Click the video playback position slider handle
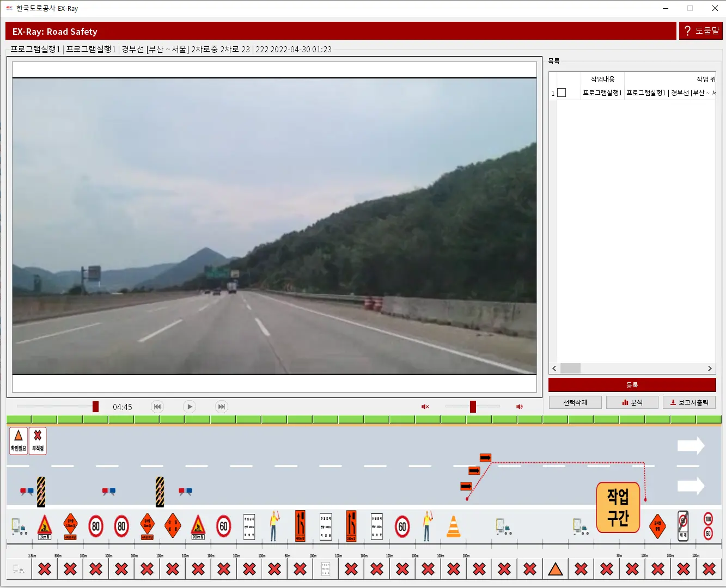This screenshot has width=726, height=588. click(x=96, y=407)
